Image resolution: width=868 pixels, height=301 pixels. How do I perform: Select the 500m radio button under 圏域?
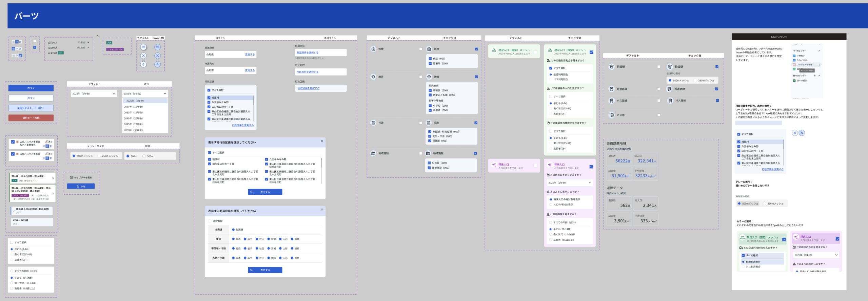(144, 156)
